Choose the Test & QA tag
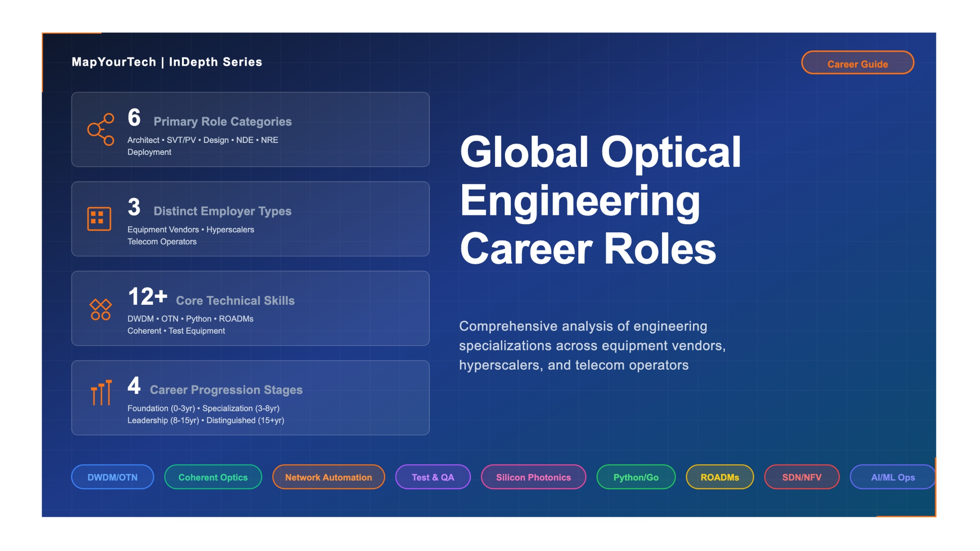The image size is (980, 551). click(433, 477)
